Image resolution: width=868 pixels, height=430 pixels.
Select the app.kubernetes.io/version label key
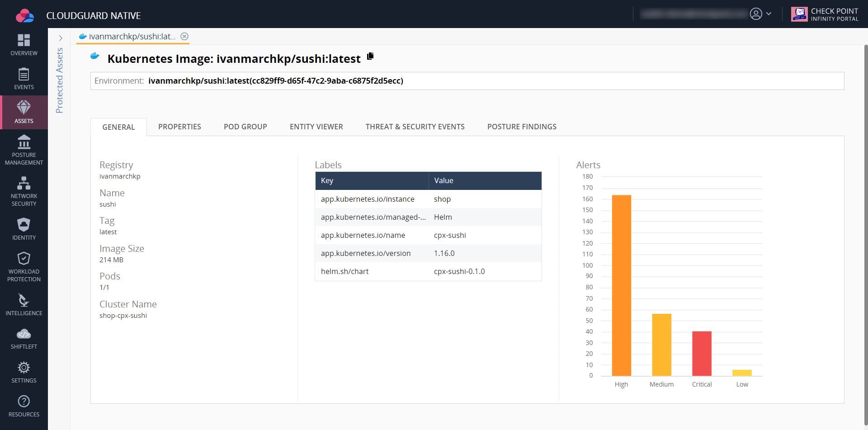[366, 253]
